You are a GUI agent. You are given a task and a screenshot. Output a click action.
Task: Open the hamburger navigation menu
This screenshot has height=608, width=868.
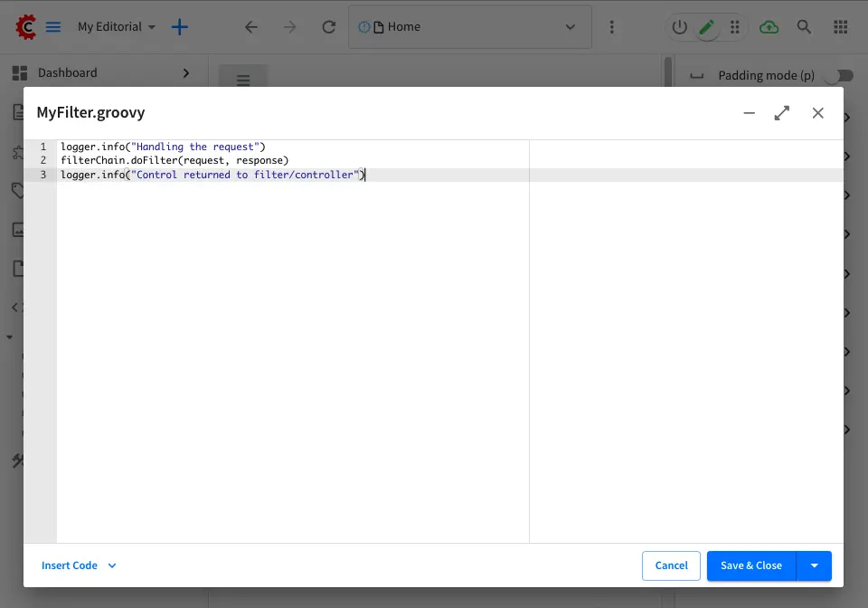(x=53, y=26)
